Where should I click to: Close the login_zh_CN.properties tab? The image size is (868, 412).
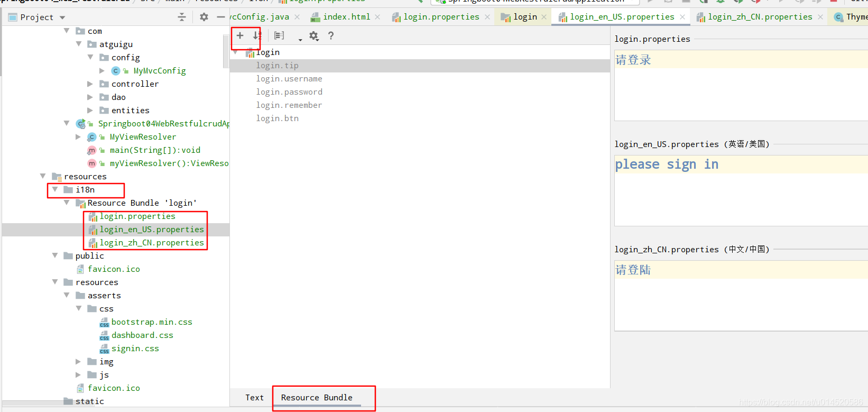(820, 17)
